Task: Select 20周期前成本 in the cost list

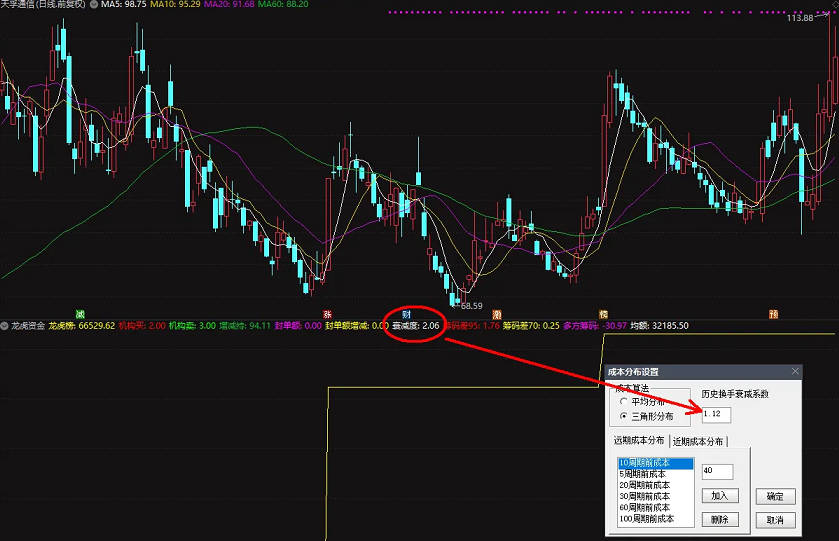Action: point(655,485)
